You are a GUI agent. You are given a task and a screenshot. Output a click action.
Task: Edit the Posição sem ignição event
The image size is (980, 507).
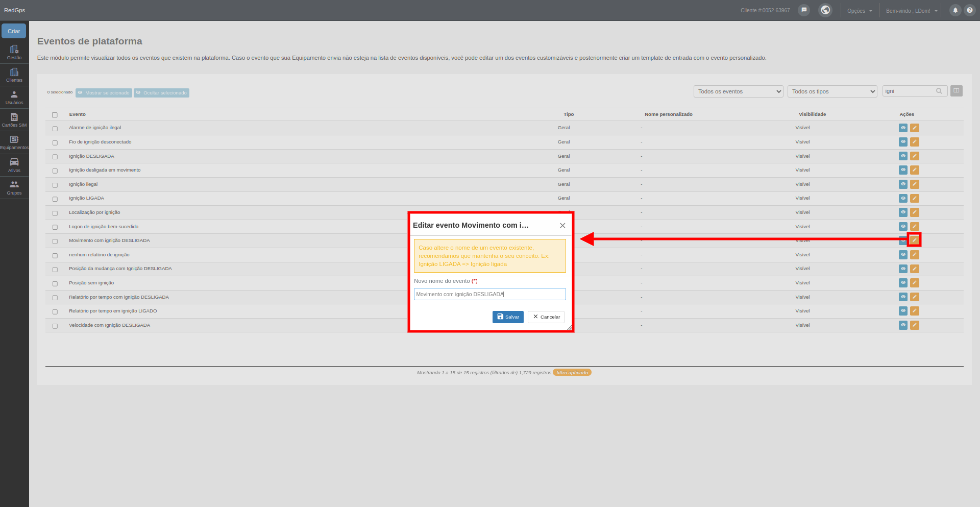click(x=915, y=283)
